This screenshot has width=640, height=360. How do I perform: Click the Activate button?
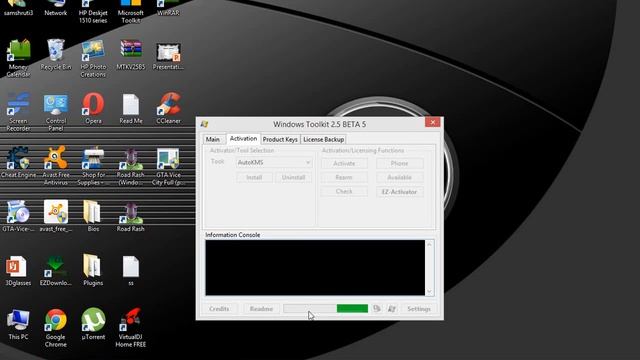344,163
